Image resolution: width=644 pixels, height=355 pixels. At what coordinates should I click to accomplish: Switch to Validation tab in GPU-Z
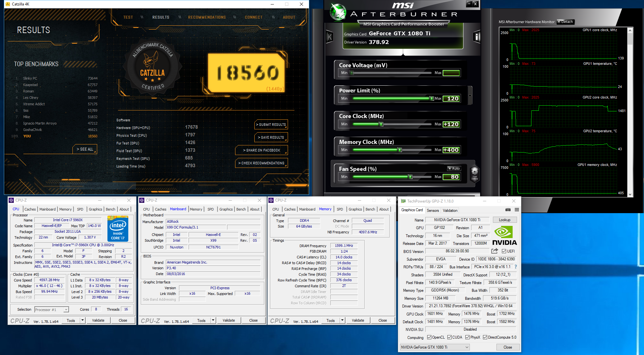[450, 211]
